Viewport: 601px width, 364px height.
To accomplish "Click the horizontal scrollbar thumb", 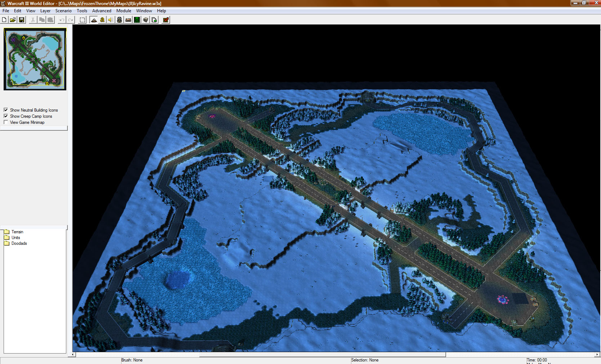I will pos(322,355).
